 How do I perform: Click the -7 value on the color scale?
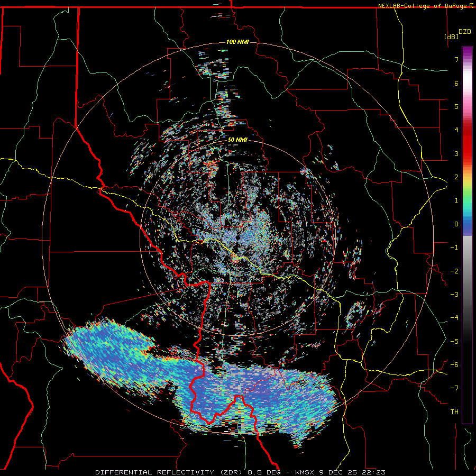454,388
